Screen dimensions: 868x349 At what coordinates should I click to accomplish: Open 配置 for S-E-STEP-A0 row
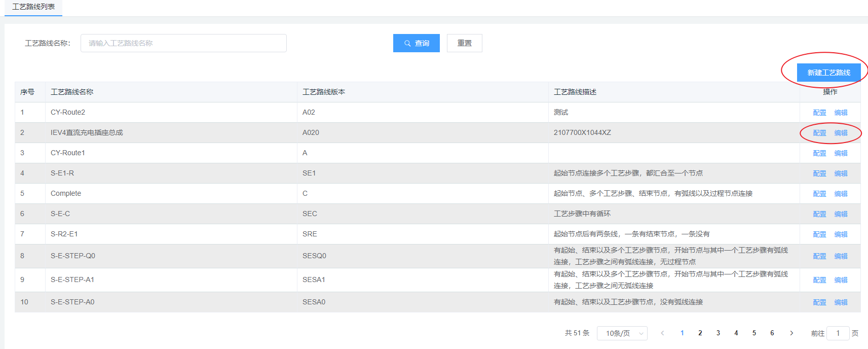point(819,302)
